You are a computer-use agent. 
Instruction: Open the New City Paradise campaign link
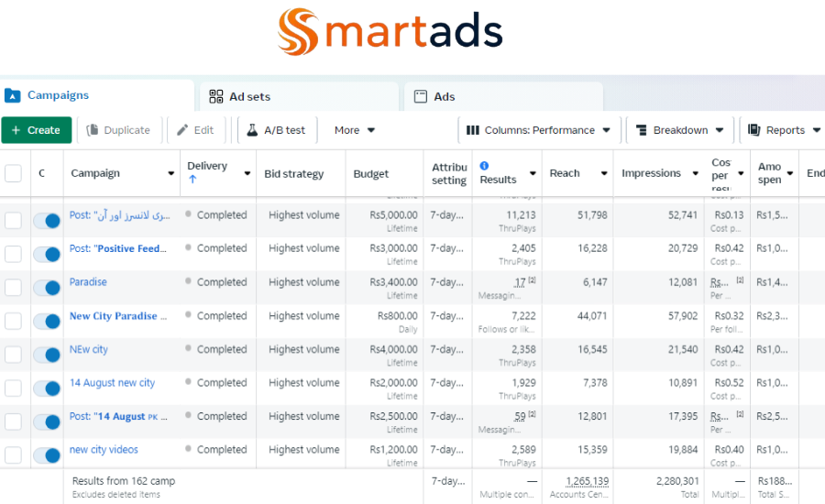[x=118, y=315]
